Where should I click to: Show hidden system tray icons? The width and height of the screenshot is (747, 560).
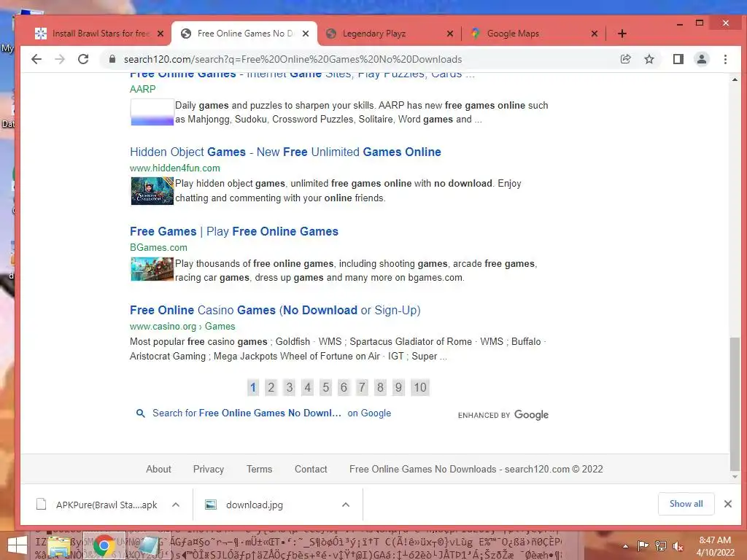[625, 546]
